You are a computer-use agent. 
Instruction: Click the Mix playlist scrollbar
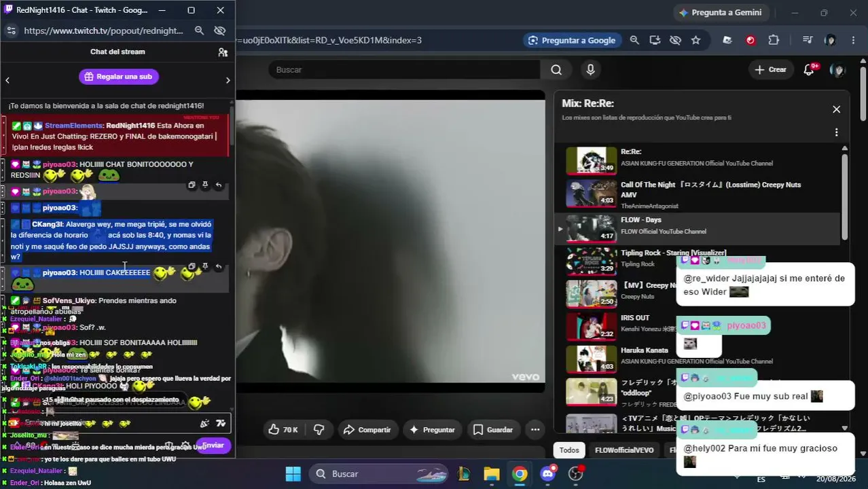tap(845, 197)
